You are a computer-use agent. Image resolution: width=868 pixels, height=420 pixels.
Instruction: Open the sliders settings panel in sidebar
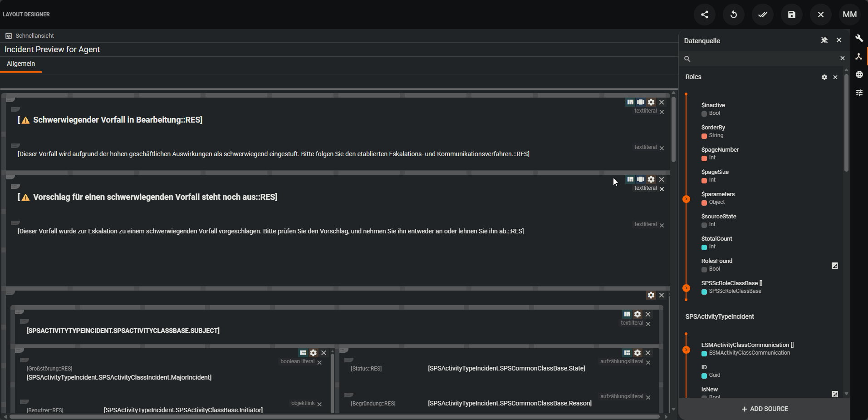point(859,93)
